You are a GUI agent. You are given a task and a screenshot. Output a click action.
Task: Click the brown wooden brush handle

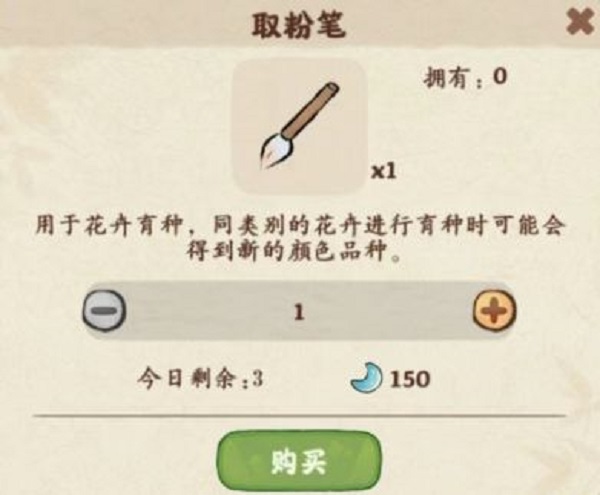pyautogui.click(x=311, y=110)
